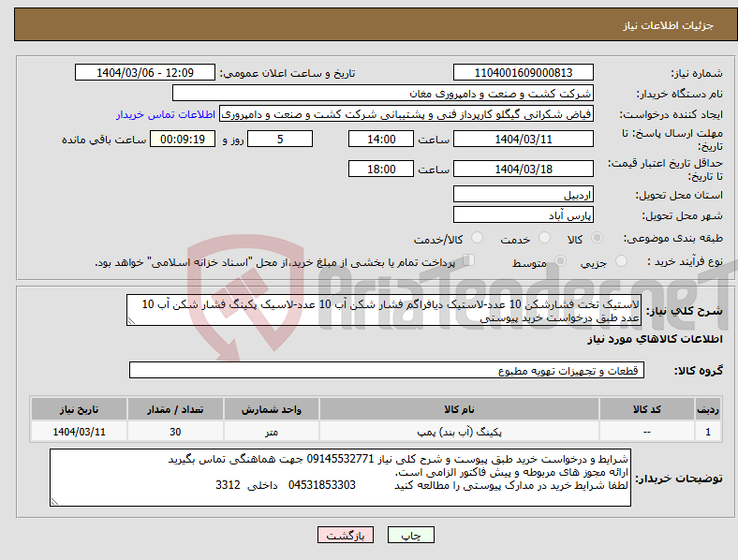Select the جزیی purchase type radio
The height and width of the screenshot is (560, 738).
tap(621, 260)
